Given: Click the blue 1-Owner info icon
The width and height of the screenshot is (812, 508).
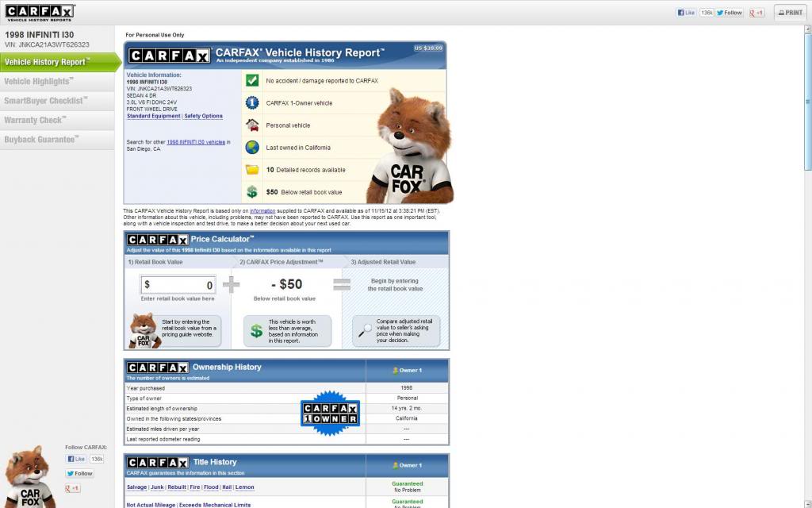Looking at the screenshot, I should [252, 102].
